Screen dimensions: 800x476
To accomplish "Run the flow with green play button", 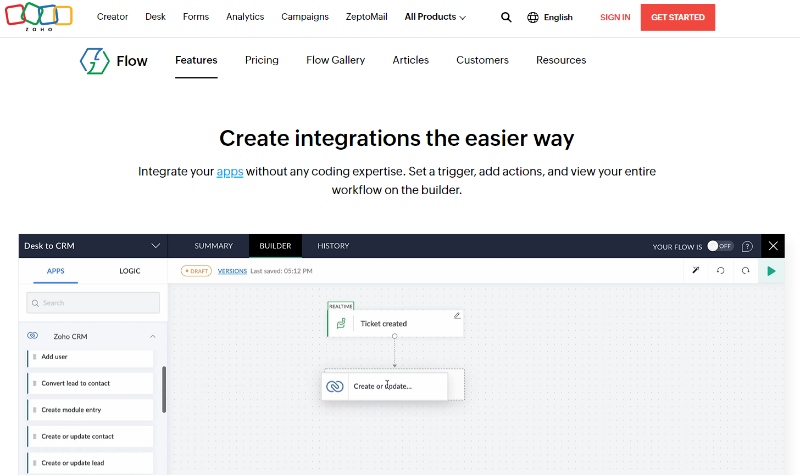I will coord(771,271).
